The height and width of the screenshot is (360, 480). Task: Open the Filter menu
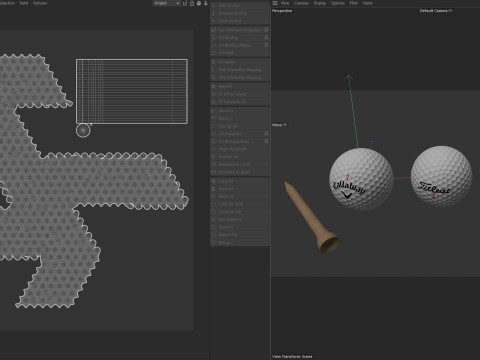point(354,3)
